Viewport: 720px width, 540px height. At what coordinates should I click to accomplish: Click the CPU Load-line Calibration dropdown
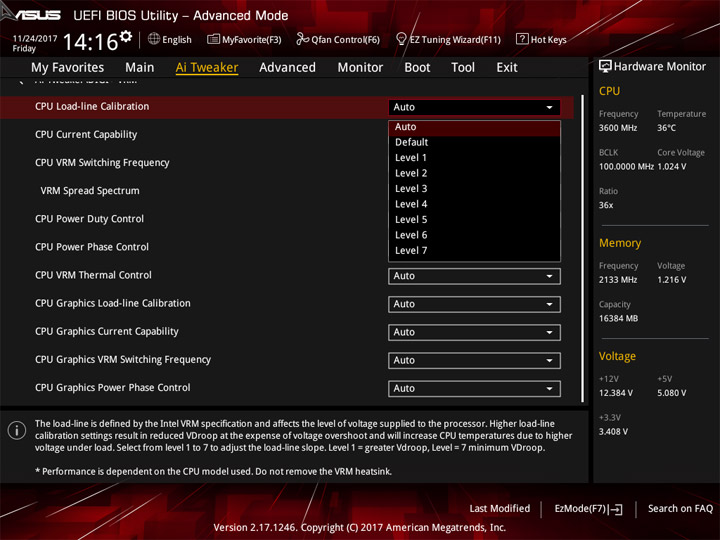click(x=474, y=107)
